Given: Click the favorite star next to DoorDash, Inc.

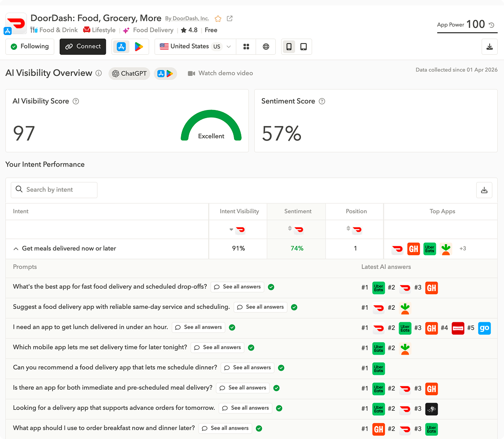Looking at the screenshot, I should pyautogui.click(x=218, y=19).
